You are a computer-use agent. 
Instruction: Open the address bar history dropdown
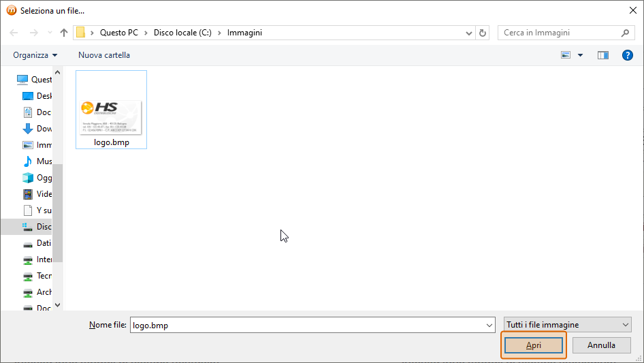point(468,33)
